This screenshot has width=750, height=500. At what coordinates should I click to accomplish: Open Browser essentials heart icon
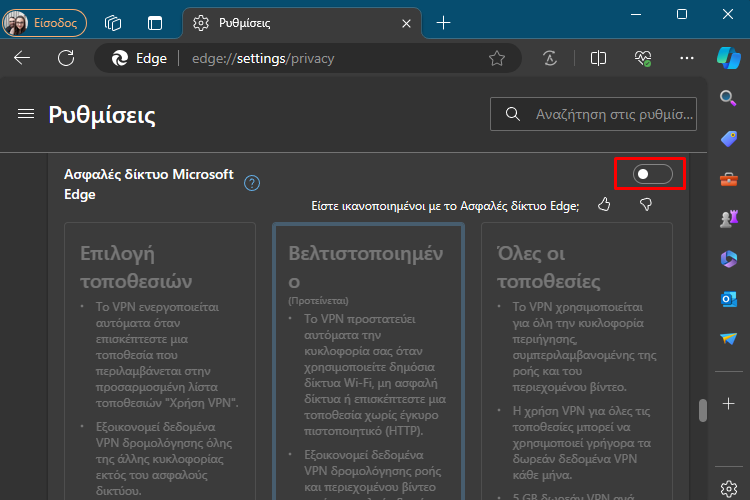[x=643, y=58]
